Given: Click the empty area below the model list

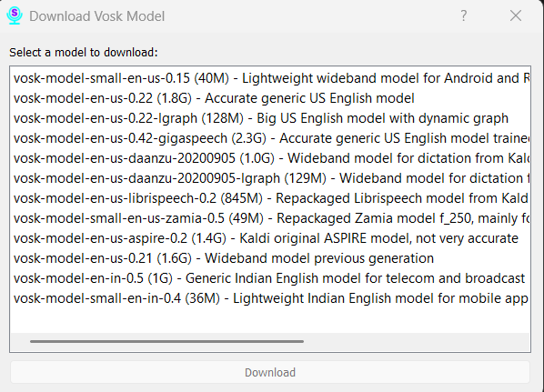Looking at the screenshot, I should pos(270,321).
